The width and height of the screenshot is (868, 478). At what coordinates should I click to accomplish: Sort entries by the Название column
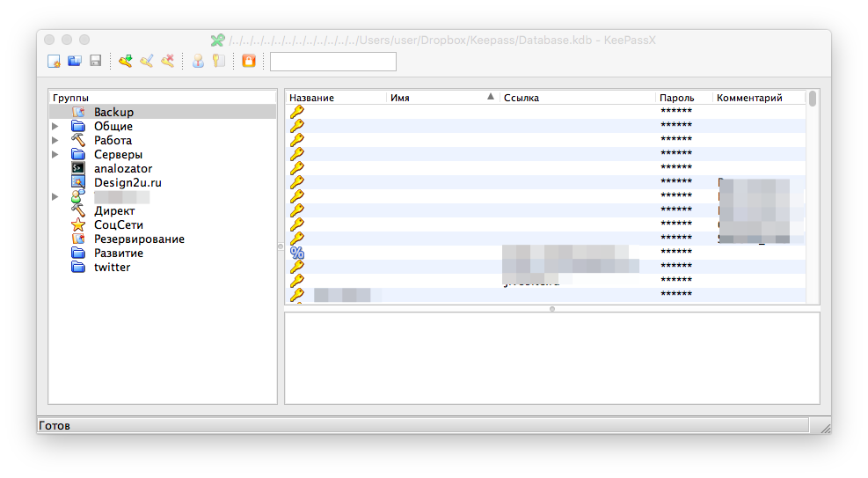pos(336,98)
